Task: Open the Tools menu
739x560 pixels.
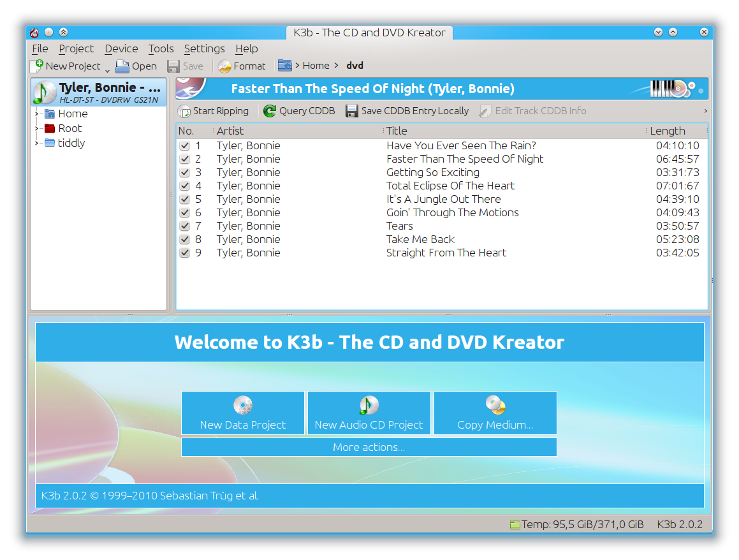Action: coord(161,48)
